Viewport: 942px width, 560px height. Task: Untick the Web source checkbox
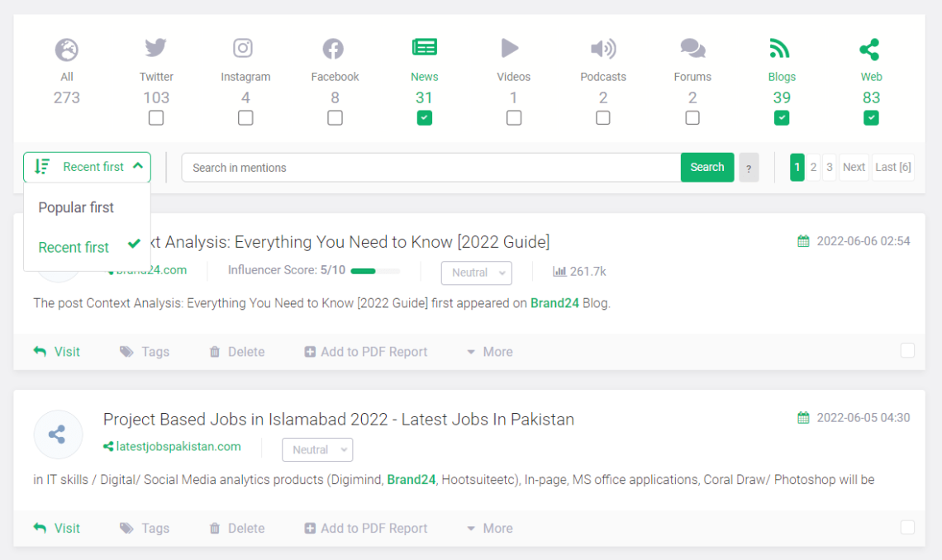(x=871, y=117)
